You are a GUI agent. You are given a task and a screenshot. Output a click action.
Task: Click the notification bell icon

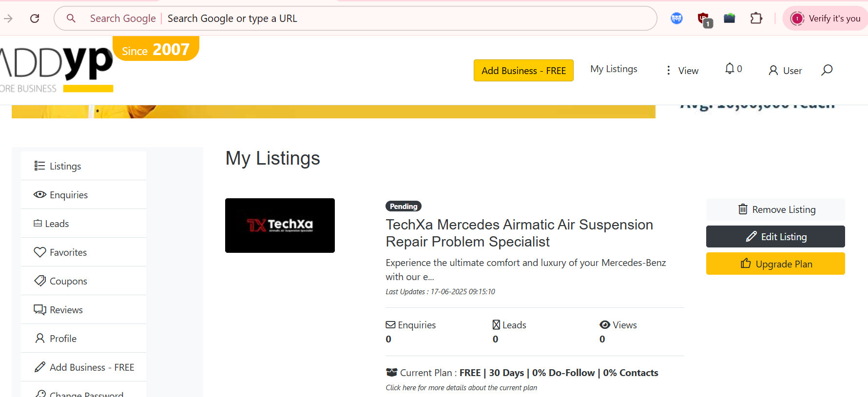[730, 69]
